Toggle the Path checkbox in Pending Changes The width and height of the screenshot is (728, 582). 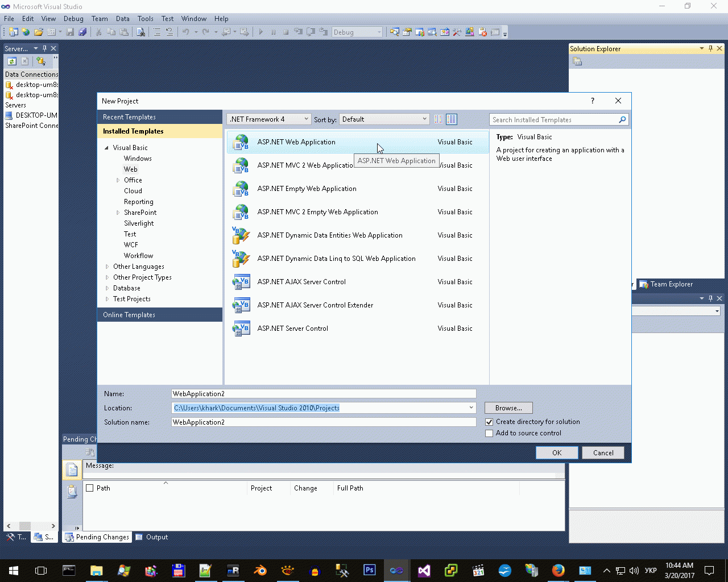coord(89,488)
